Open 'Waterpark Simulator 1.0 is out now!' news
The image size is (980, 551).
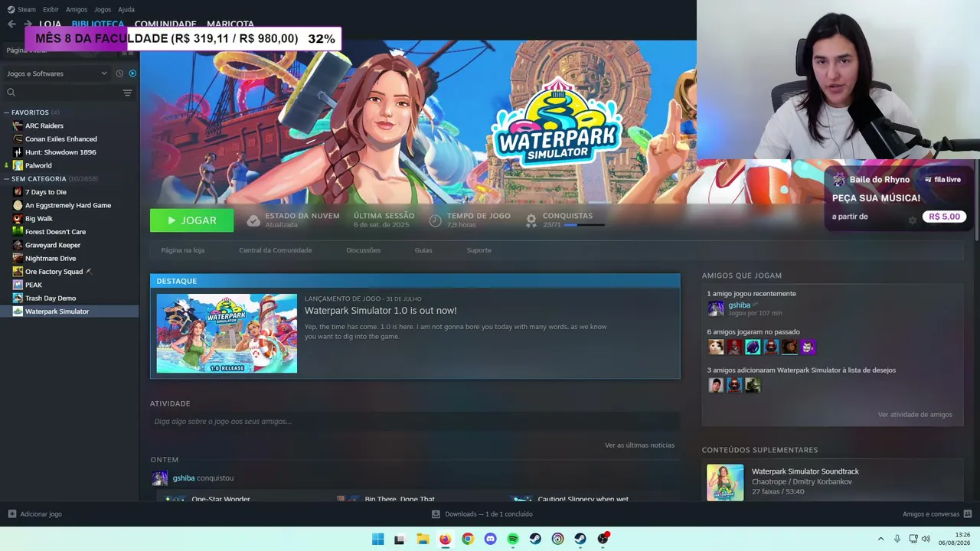click(x=381, y=311)
